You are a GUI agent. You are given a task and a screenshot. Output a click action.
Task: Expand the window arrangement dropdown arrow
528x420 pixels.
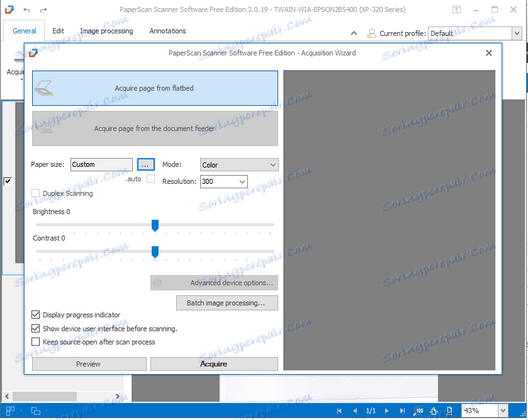point(46,411)
